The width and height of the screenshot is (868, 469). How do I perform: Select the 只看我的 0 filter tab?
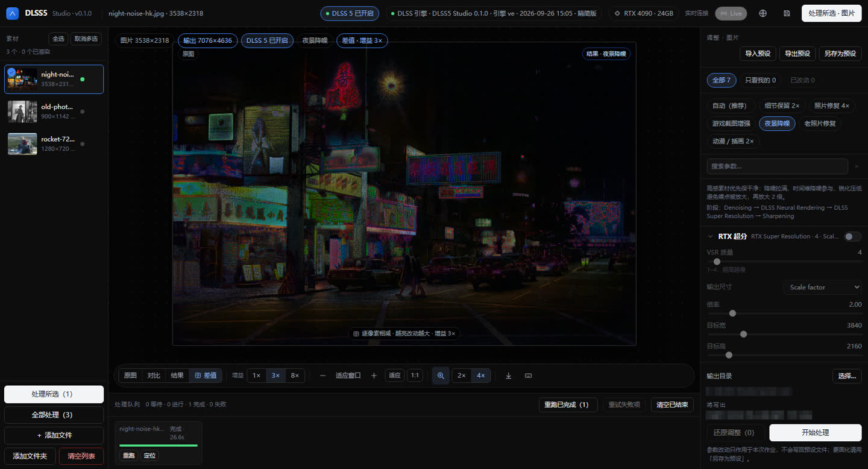point(760,80)
